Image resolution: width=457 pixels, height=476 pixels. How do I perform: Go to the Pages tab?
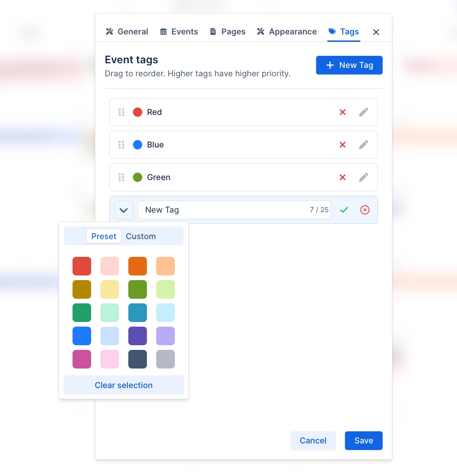227,31
